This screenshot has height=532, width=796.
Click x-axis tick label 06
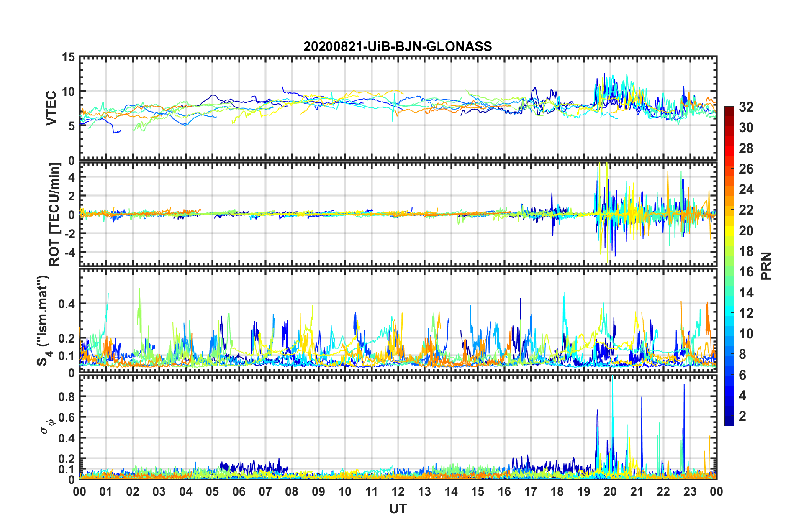(239, 491)
